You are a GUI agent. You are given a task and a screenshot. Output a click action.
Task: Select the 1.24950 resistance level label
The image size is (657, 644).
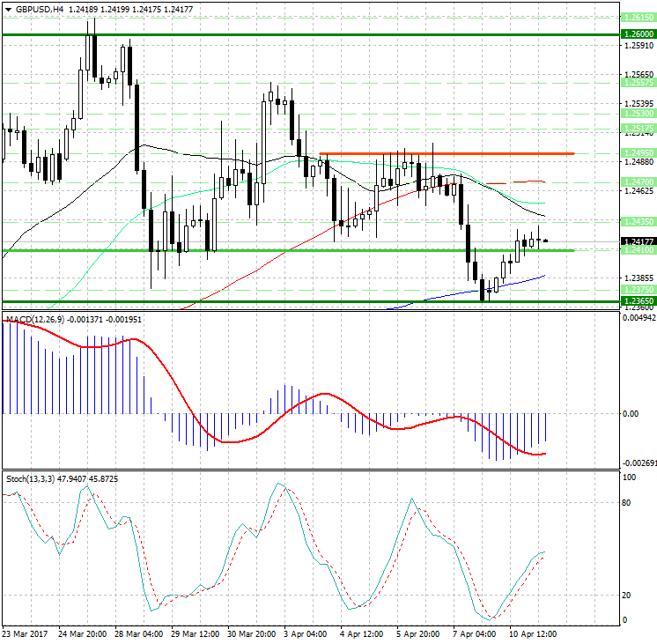(638, 153)
